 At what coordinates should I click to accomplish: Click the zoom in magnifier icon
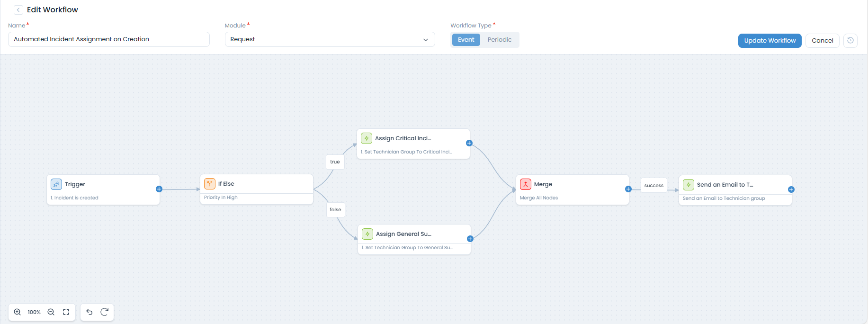point(18,312)
